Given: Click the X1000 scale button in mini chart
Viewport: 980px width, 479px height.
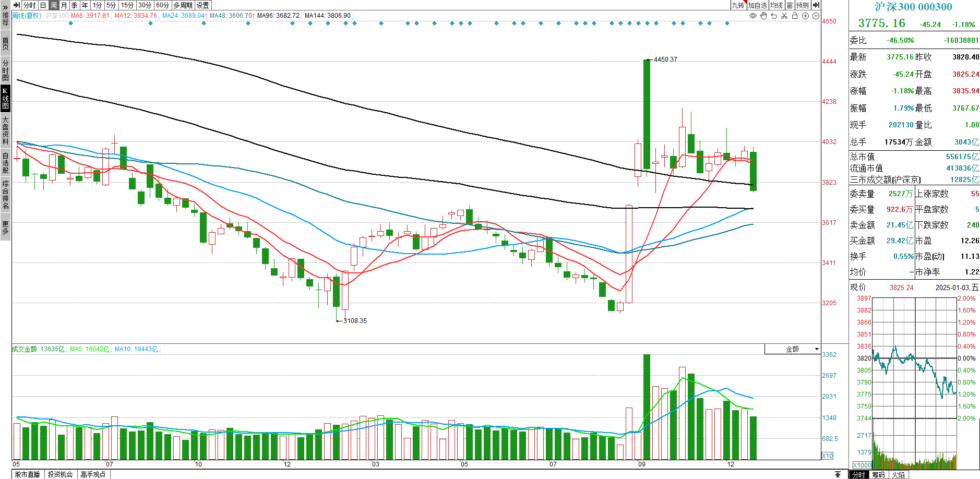Looking at the screenshot, I should click(x=862, y=465).
